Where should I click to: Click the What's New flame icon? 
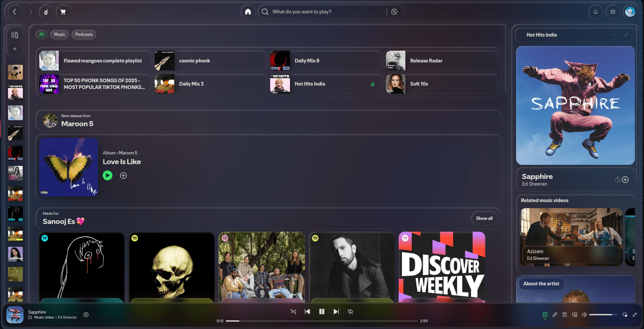click(x=46, y=12)
